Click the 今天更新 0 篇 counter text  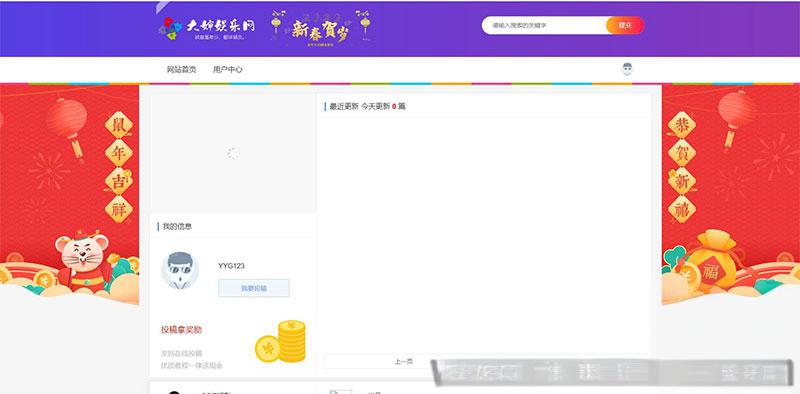(x=383, y=107)
